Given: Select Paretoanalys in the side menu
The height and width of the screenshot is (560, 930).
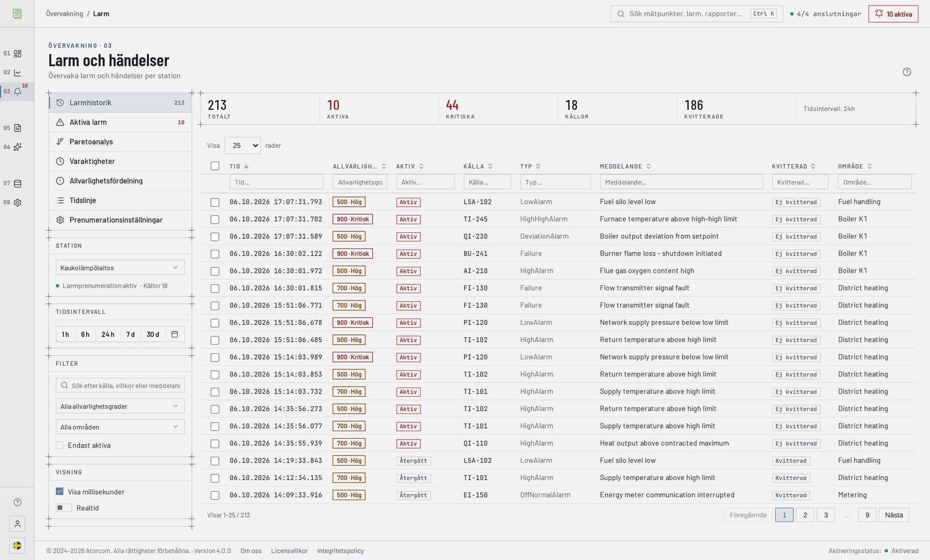Looking at the screenshot, I should tap(120, 142).
